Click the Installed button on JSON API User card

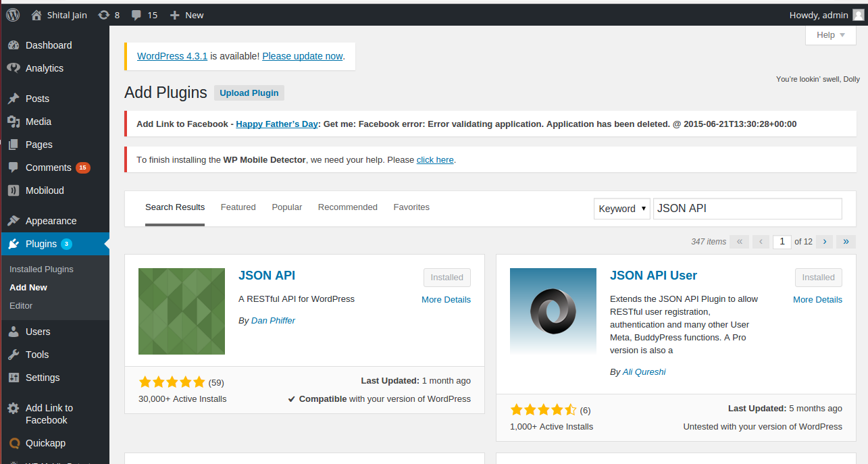(819, 278)
